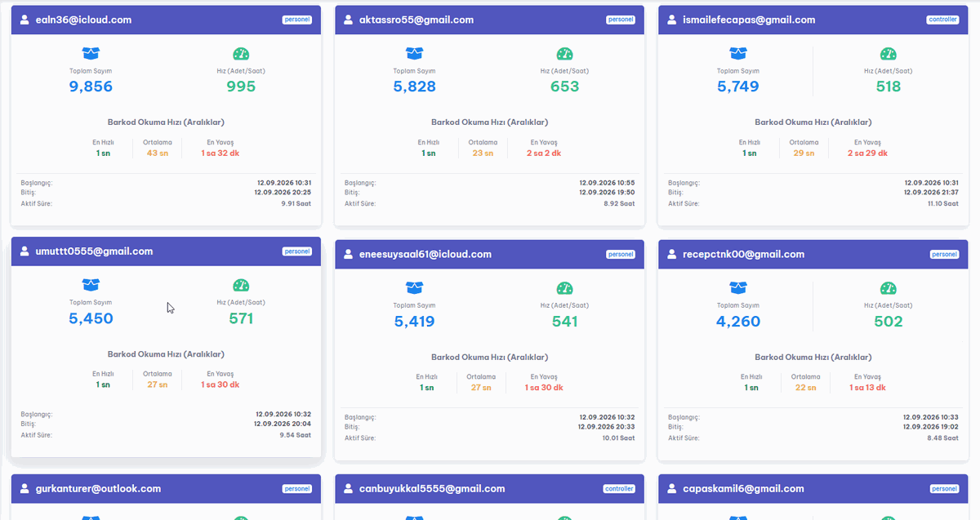This screenshot has width=980, height=520.
Task: Click personel badge on gurkanturer@outlook.com card
Action: click(297, 489)
